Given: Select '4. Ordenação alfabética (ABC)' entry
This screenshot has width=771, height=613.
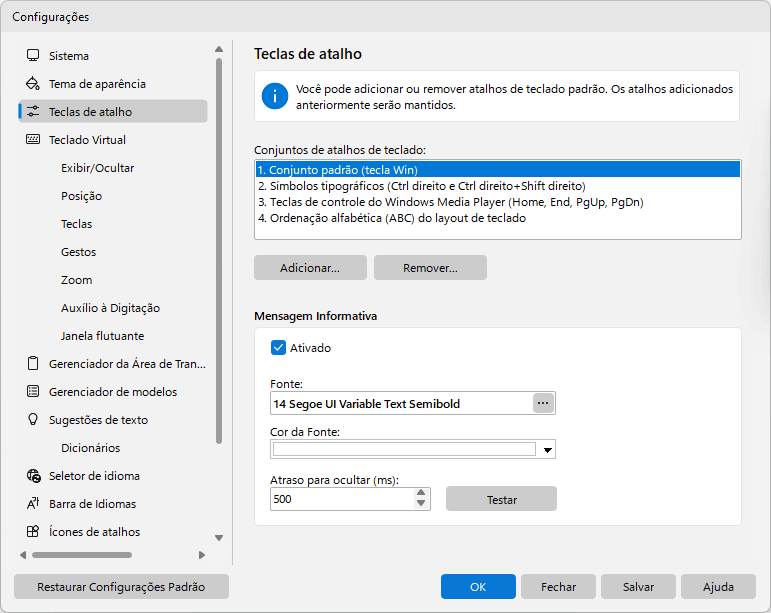Looking at the screenshot, I should (x=498, y=218).
